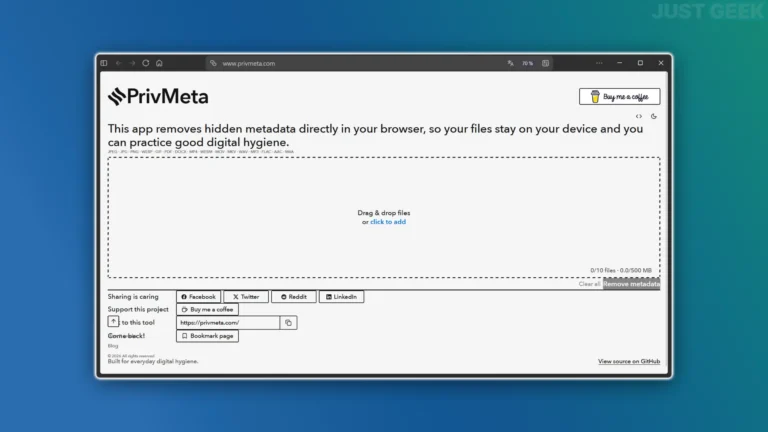Viewport: 768px width, 432px height.
Task: Share on Reddit
Action: pyautogui.click(x=294, y=297)
